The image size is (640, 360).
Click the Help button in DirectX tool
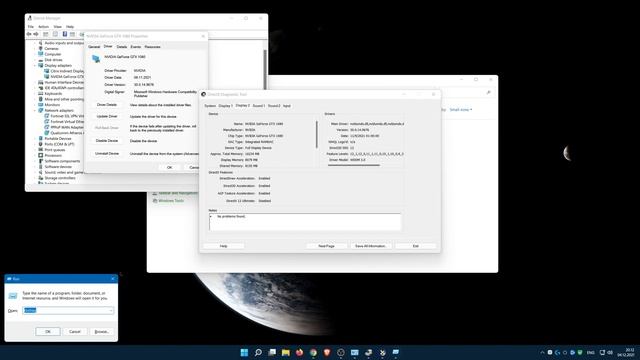click(224, 246)
